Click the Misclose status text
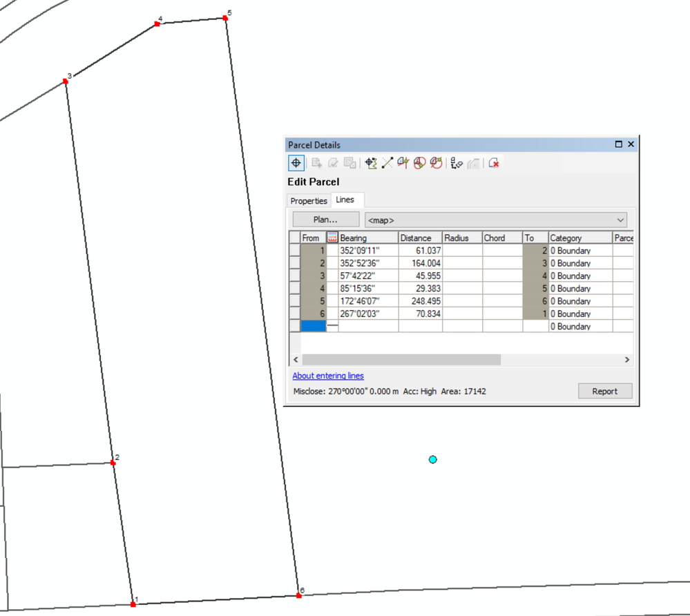The image size is (690, 616). pos(346,391)
